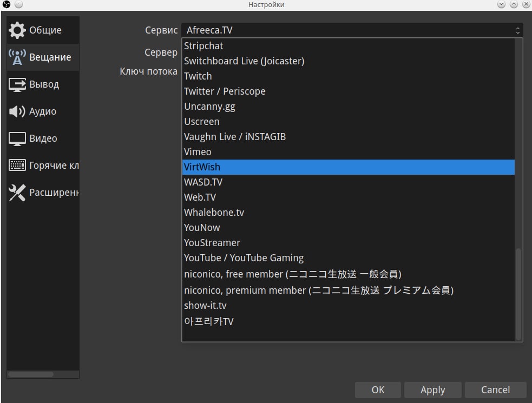Open the Расширенные tools icon
The height and width of the screenshot is (403, 532).
click(17, 193)
